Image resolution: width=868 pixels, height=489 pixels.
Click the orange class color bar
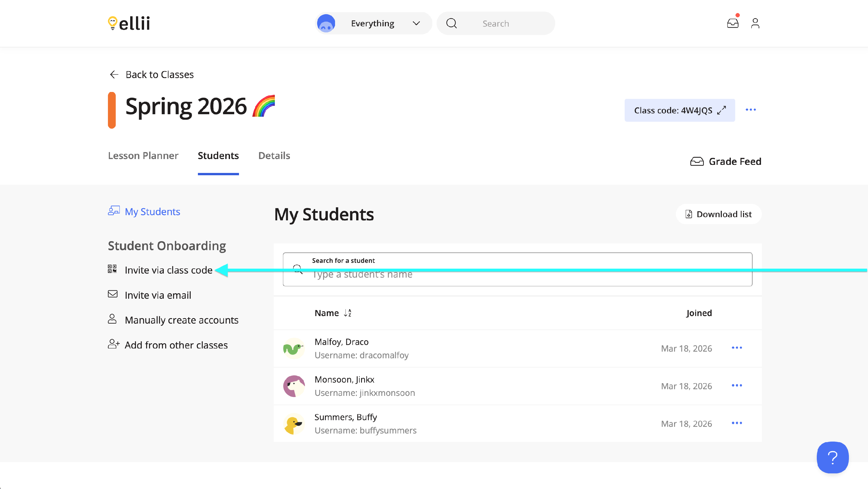111,110
